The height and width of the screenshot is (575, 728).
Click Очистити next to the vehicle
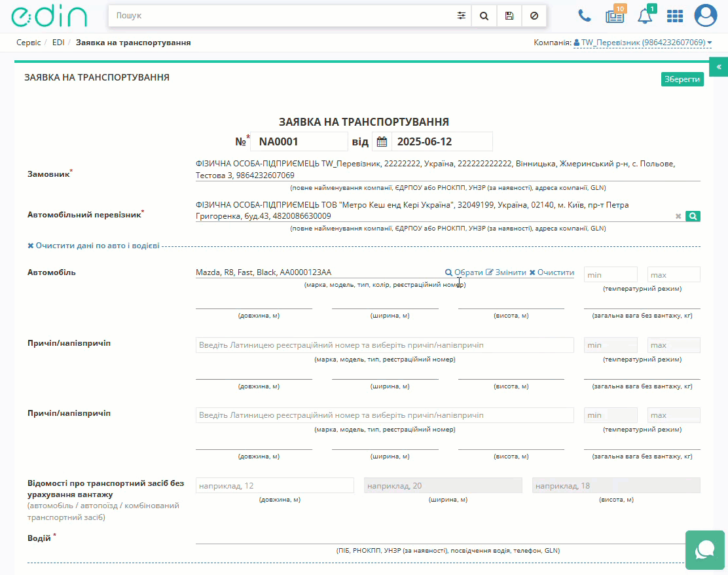[552, 272]
